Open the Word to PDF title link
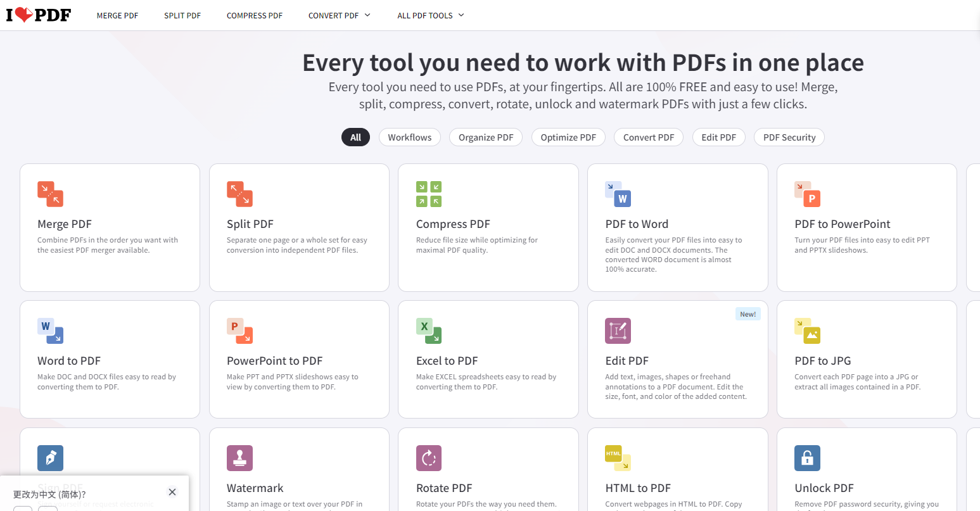The height and width of the screenshot is (511, 980). 69,361
